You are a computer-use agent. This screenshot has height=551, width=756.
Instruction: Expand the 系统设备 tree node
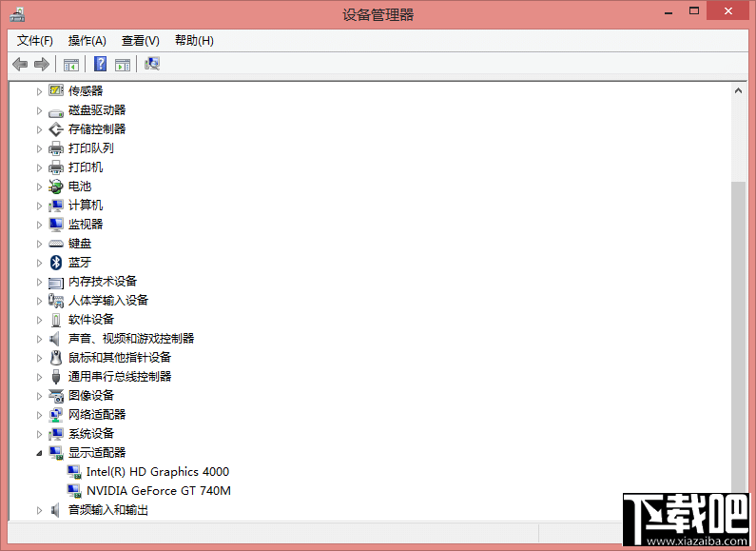point(39,434)
